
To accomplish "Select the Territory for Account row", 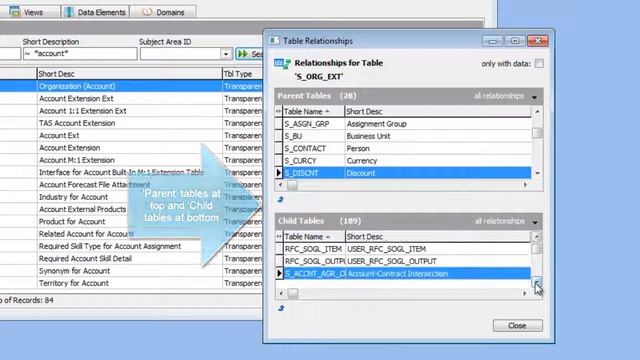I will coord(131,283).
